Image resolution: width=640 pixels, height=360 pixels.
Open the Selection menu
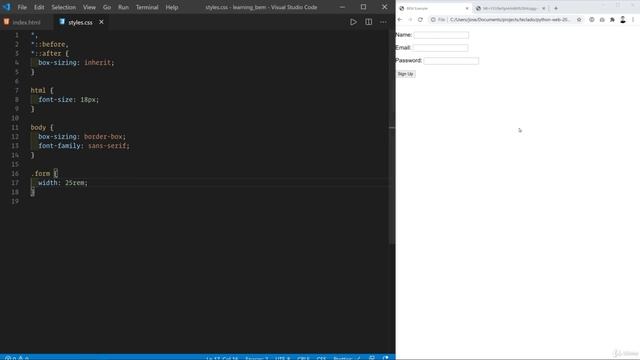pyautogui.click(x=63, y=7)
